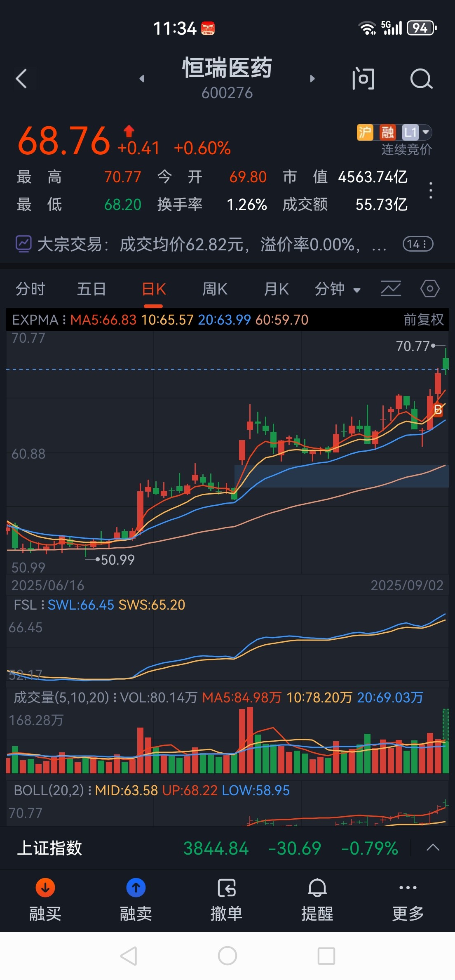The image size is (455, 980).
Task: Open the FSL indicator options
Action: pyautogui.click(x=29, y=605)
